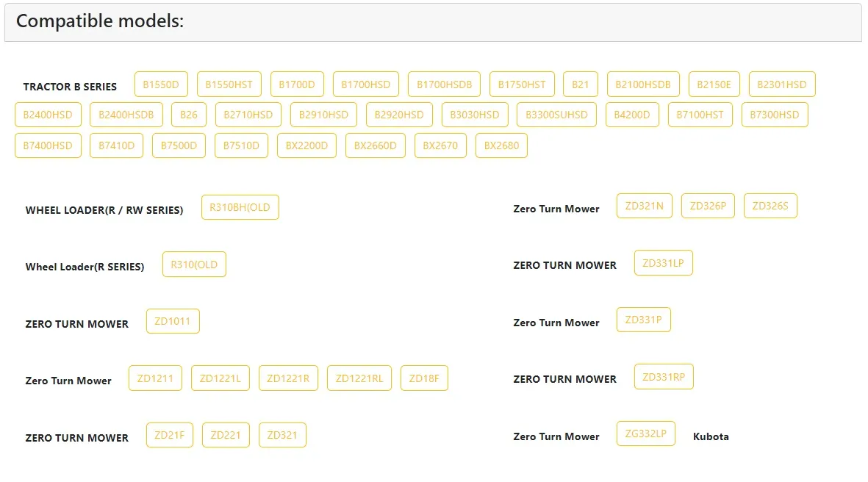Image resolution: width=868 pixels, height=482 pixels.
Task: Click the B2710HSD model tag
Action: tap(248, 115)
